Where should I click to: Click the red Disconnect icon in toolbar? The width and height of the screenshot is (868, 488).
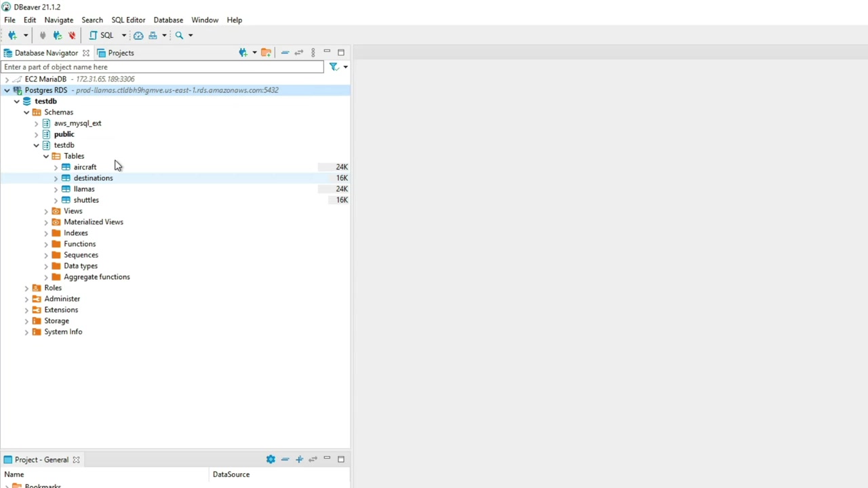pos(72,35)
